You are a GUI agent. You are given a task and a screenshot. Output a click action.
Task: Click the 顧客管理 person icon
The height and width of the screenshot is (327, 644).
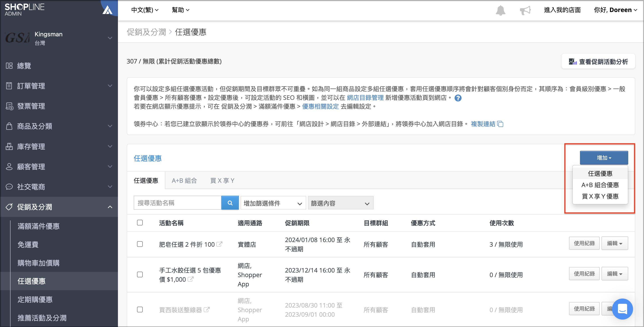9,167
